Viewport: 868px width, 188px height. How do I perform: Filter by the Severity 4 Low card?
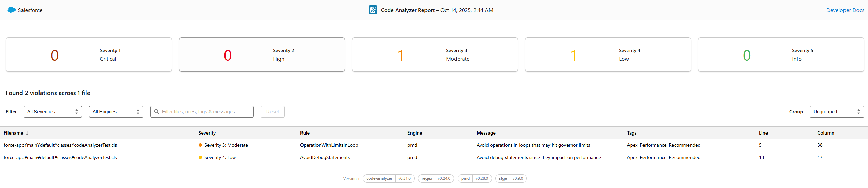pyautogui.click(x=608, y=54)
